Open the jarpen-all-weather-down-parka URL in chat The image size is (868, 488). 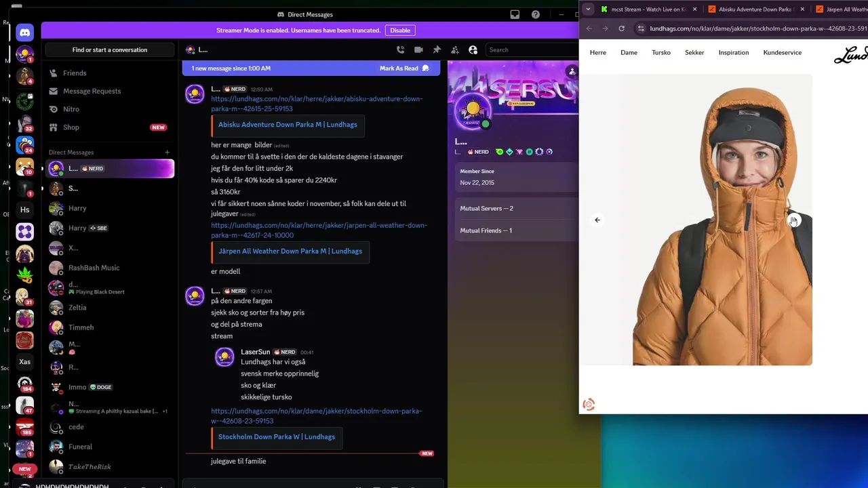pos(319,230)
